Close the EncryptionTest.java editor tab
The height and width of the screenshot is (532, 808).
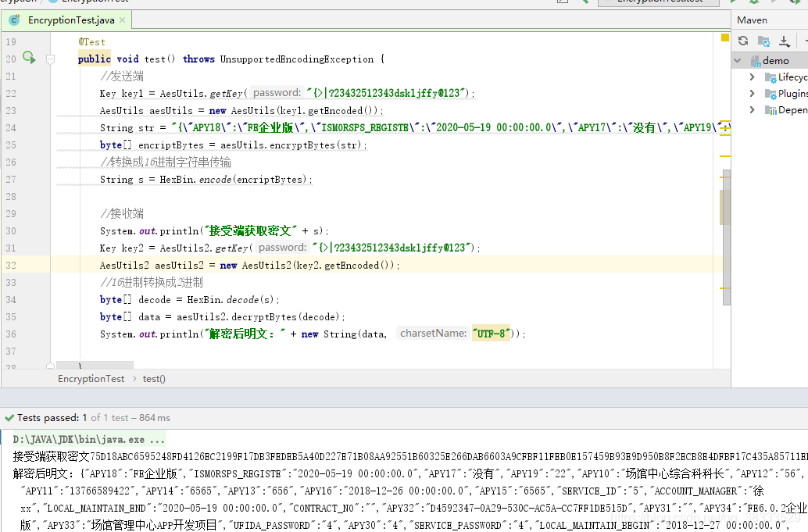coord(122,20)
